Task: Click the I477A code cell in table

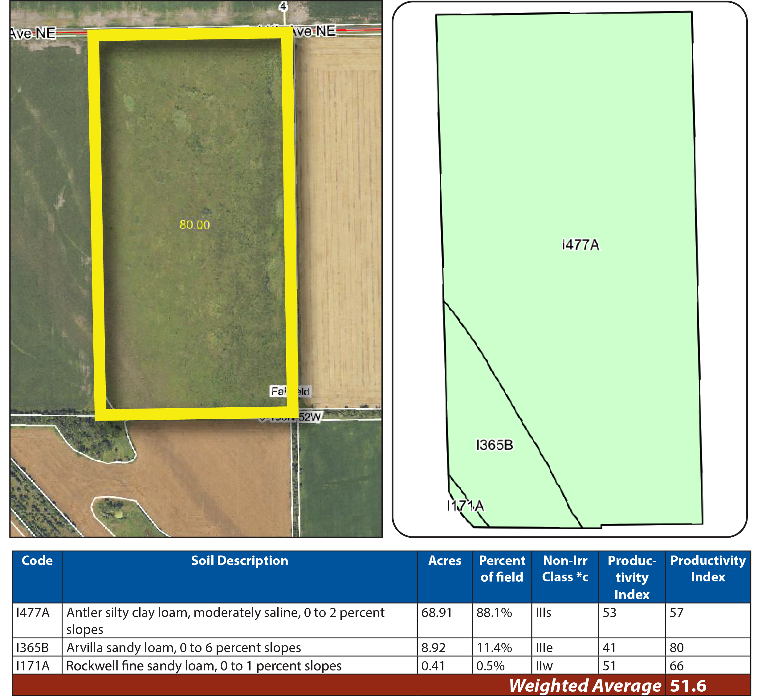Action: [33, 612]
